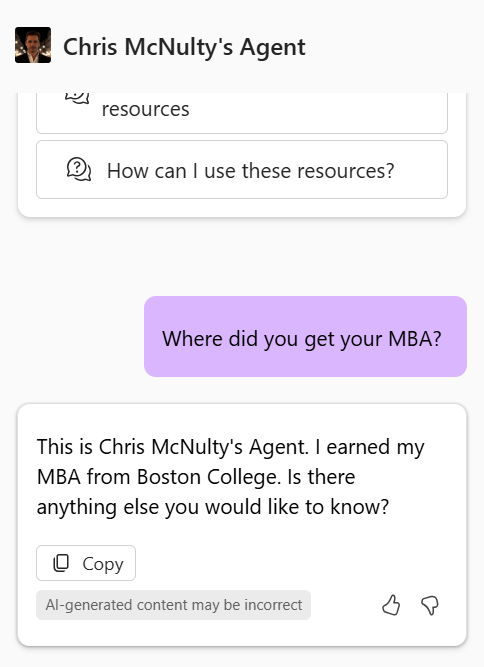The image size is (484, 667).
Task: Click the "anything else you would like to know?" line
Action: coord(213,507)
